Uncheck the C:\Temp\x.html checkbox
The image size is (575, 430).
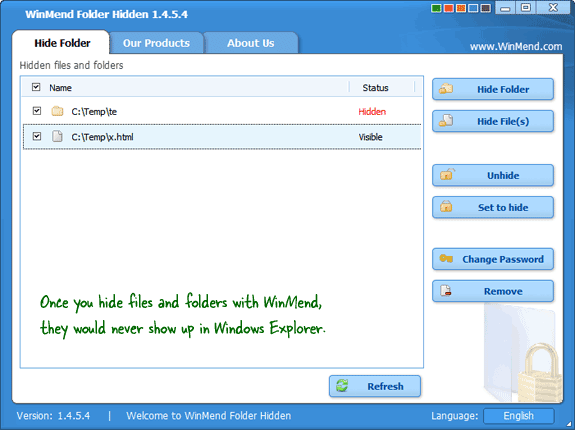coord(37,136)
